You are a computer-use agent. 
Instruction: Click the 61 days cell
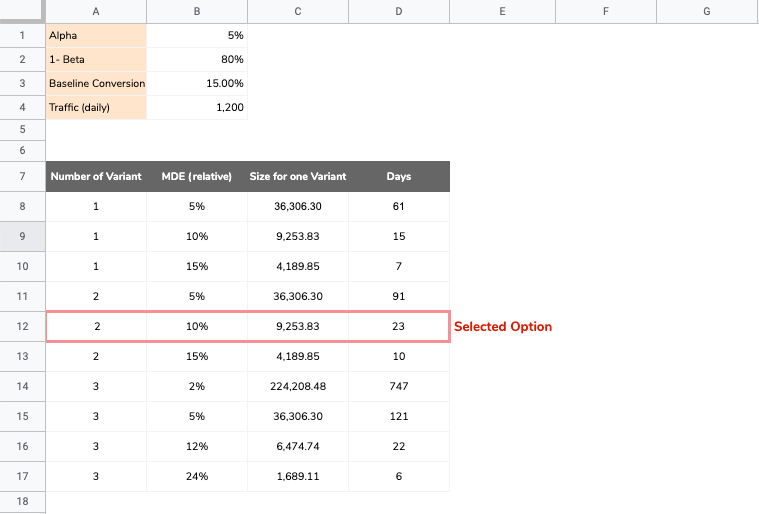coord(399,207)
